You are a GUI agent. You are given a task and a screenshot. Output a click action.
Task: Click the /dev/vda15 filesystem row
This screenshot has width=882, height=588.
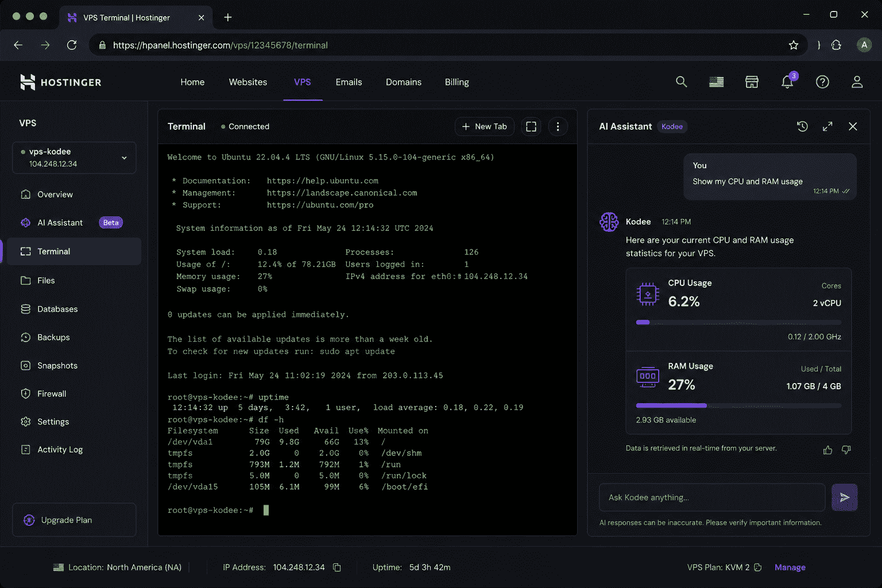point(297,487)
